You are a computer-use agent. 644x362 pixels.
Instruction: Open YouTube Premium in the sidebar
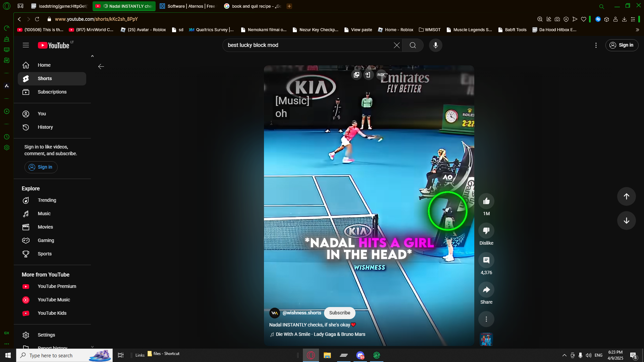pyautogui.click(x=52, y=286)
